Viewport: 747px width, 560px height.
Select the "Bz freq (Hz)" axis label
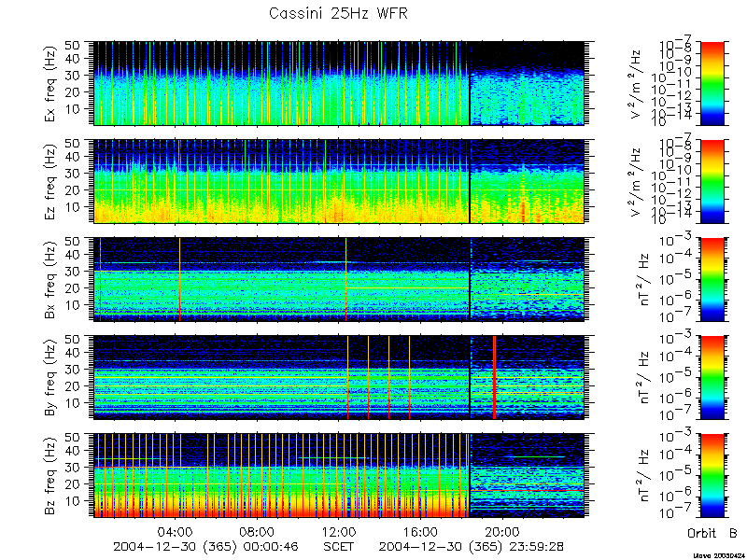click(x=50, y=475)
